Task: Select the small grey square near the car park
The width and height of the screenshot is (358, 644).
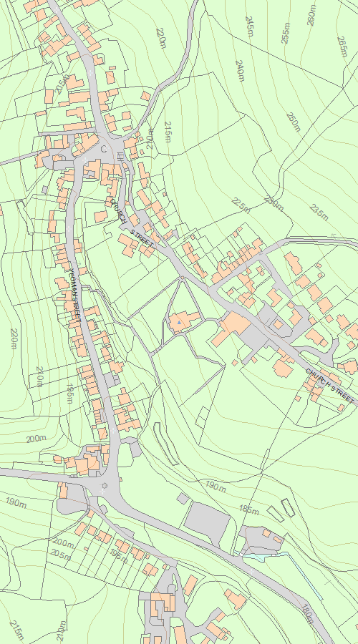Action: pos(183,499)
